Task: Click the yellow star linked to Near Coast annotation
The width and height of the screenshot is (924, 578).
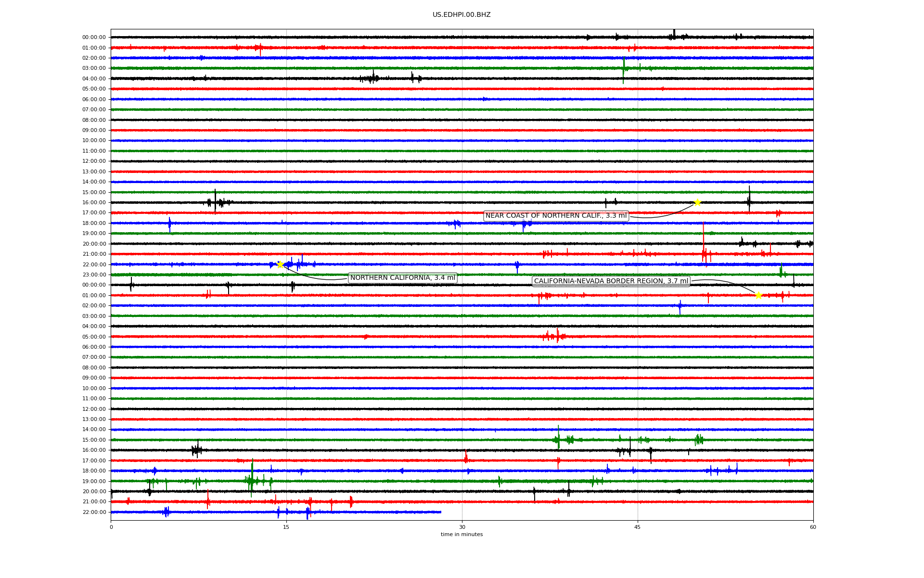Action: pos(697,202)
